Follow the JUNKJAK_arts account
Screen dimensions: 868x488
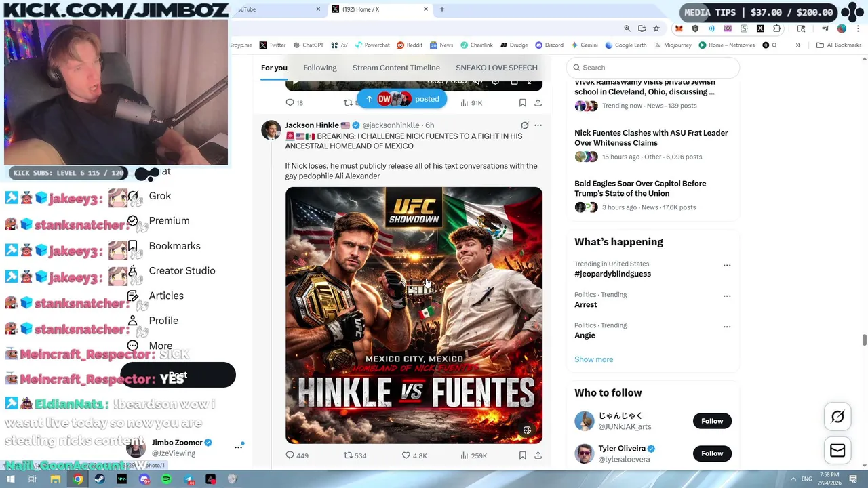tap(712, 421)
